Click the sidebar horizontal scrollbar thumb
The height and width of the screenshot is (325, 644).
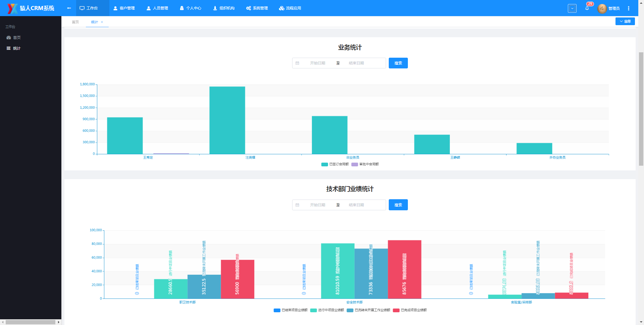tap(31, 322)
